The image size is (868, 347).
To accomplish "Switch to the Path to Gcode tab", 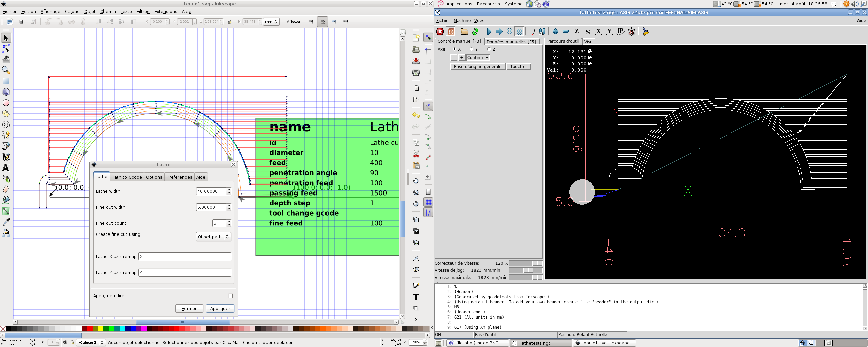I will coord(126,177).
